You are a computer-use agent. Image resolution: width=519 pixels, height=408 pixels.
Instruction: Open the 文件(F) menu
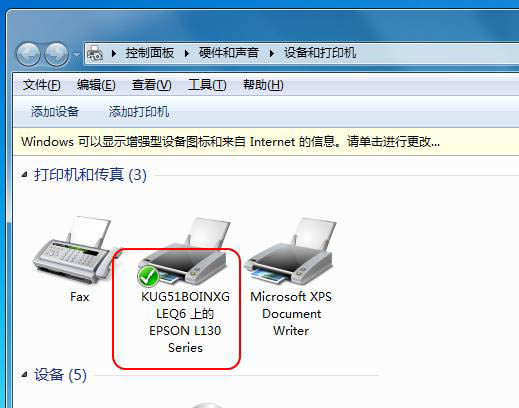click(x=41, y=85)
